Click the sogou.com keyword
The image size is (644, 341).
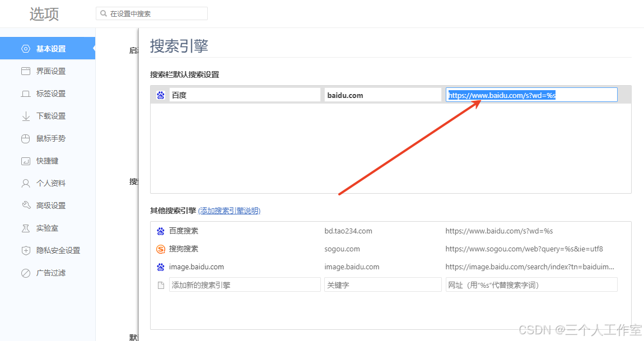[x=342, y=249]
